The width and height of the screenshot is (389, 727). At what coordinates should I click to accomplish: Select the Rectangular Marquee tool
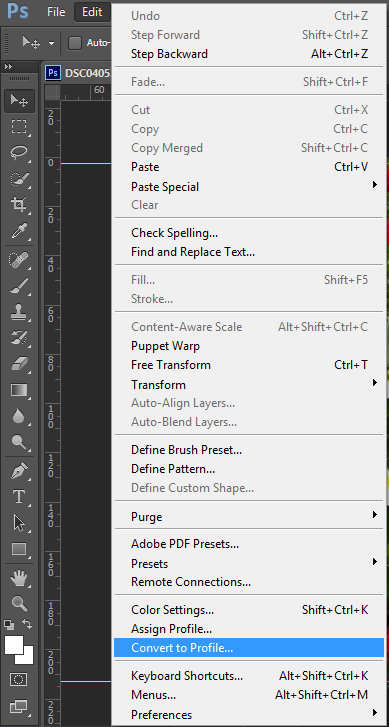click(19, 127)
